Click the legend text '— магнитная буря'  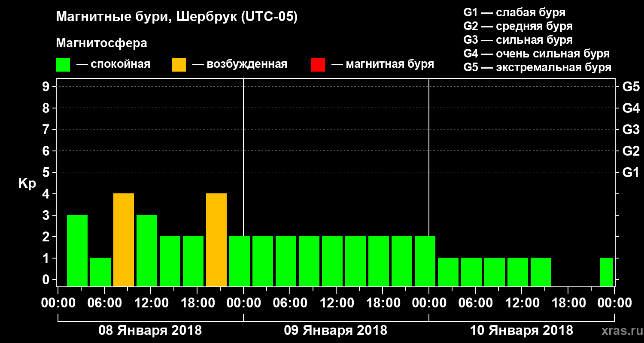click(x=383, y=65)
